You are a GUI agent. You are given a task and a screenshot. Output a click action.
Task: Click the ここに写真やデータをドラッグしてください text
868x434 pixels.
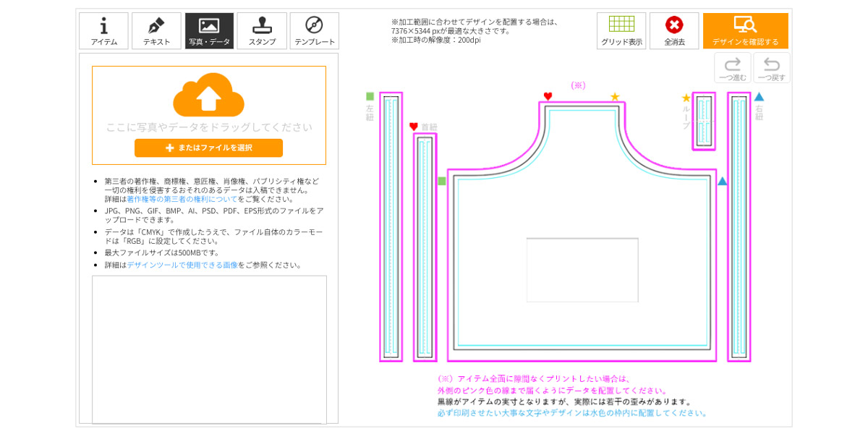(x=209, y=127)
